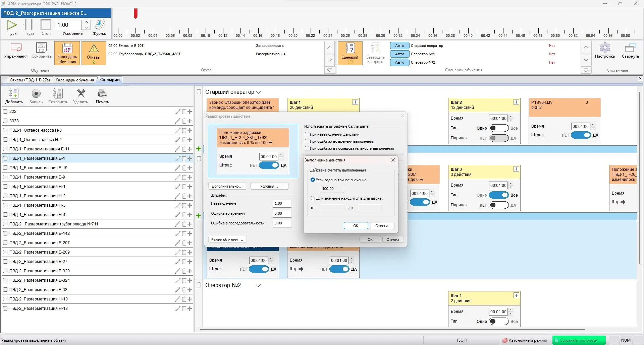Open Упражнения exercises icon

tap(16, 48)
